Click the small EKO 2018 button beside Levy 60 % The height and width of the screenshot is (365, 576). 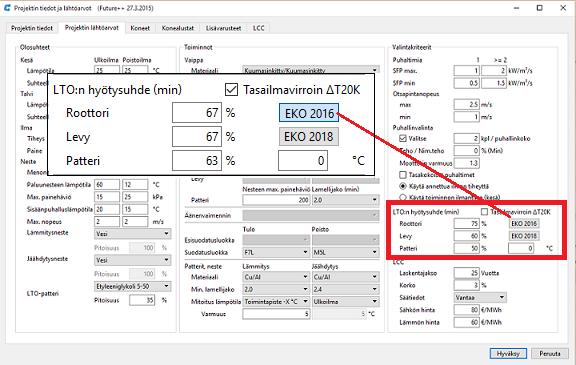[x=524, y=236]
